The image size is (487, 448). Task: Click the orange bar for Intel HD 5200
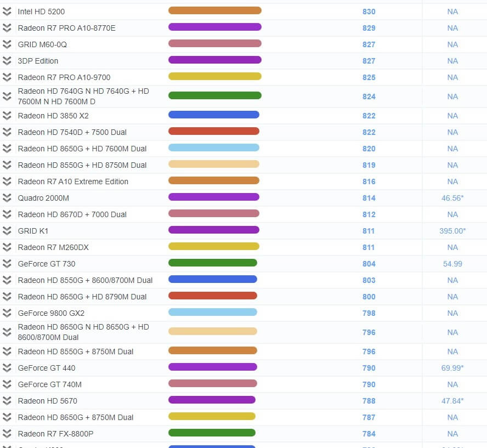tap(215, 10)
